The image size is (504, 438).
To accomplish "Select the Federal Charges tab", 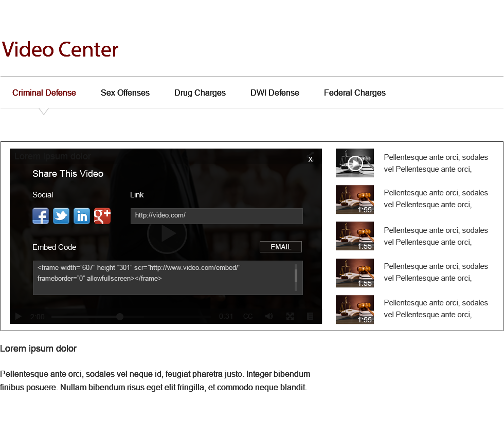I will coord(355,93).
